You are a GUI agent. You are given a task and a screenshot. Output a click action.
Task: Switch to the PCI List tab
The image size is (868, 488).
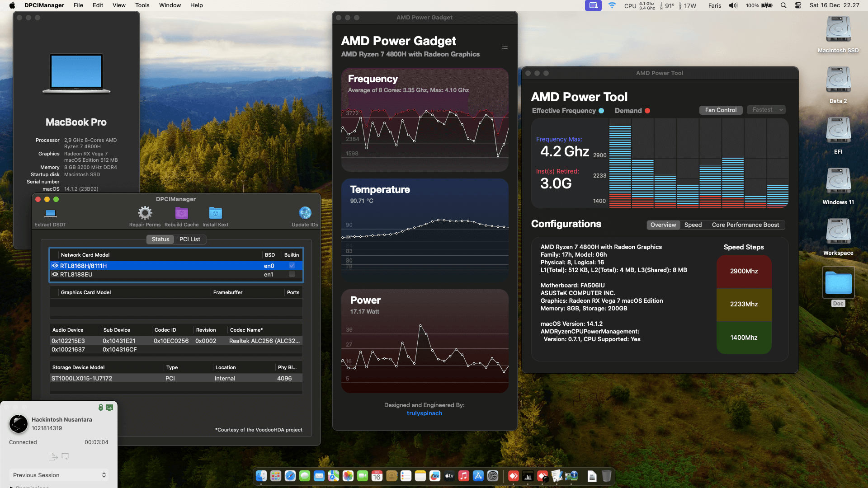tap(190, 239)
